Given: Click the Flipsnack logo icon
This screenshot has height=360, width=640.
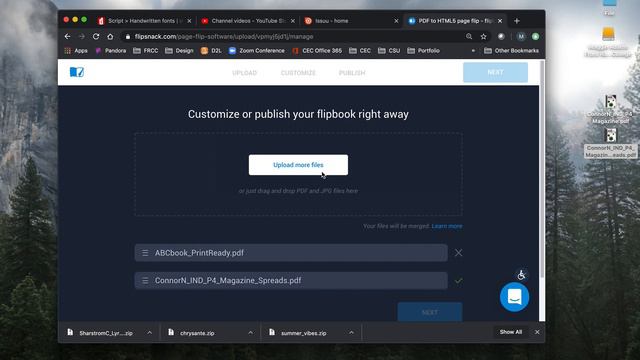Looking at the screenshot, I should [77, 72].
